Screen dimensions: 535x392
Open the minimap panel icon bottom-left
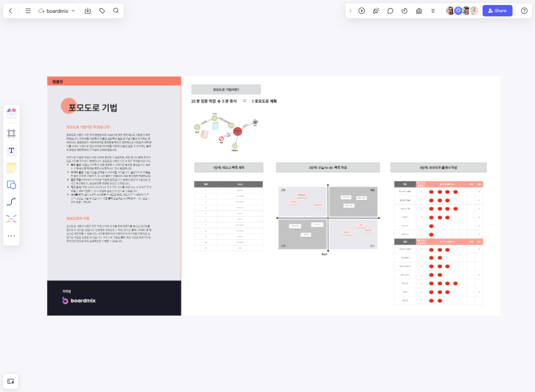pyautogui.click(x=11, y=381)
